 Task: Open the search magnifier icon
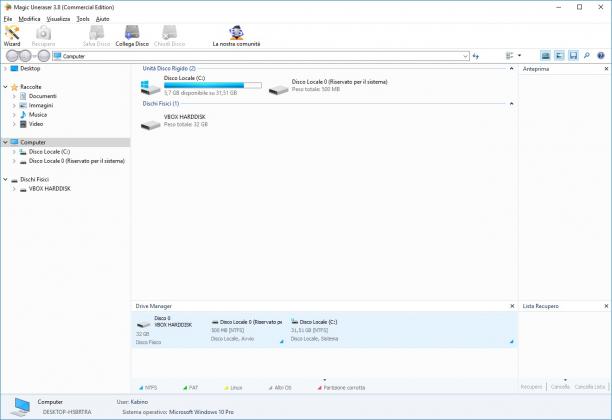tap(587, 56)
